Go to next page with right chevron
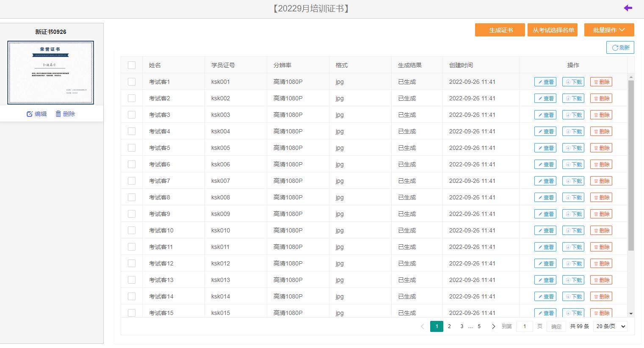 (493, 326)
